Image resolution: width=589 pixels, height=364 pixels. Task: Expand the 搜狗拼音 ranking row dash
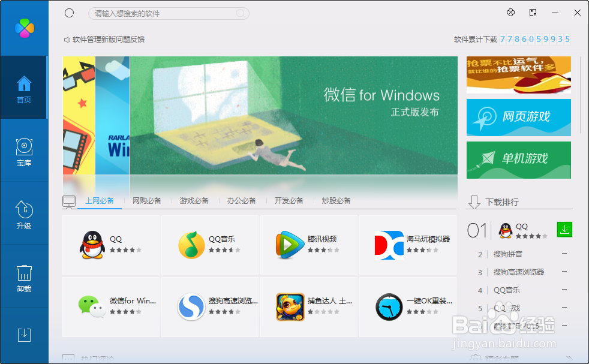564,254
